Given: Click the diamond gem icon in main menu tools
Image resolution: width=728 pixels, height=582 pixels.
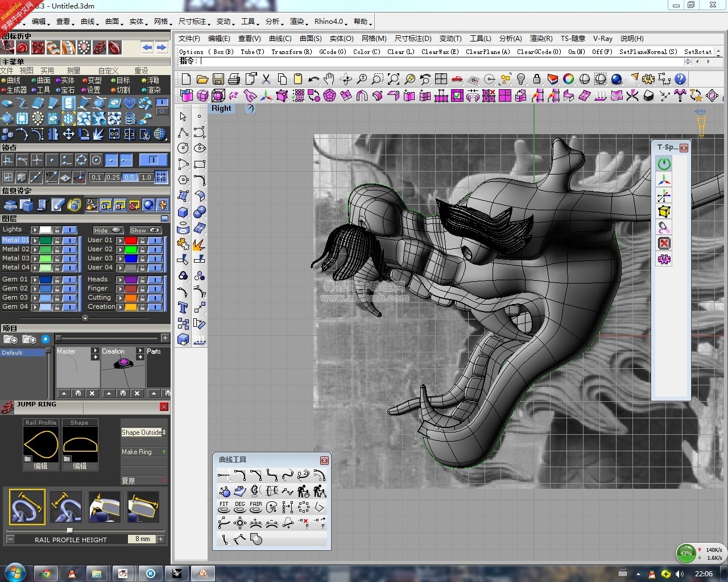Looking at the screenshot, I should coord(130,103).
